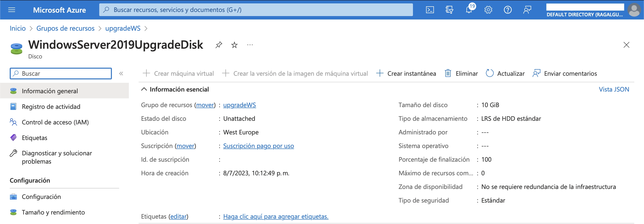Select the Porcentaje de finalización 100 value
This screenshot has width=644, height=224.
coord(486,159)
